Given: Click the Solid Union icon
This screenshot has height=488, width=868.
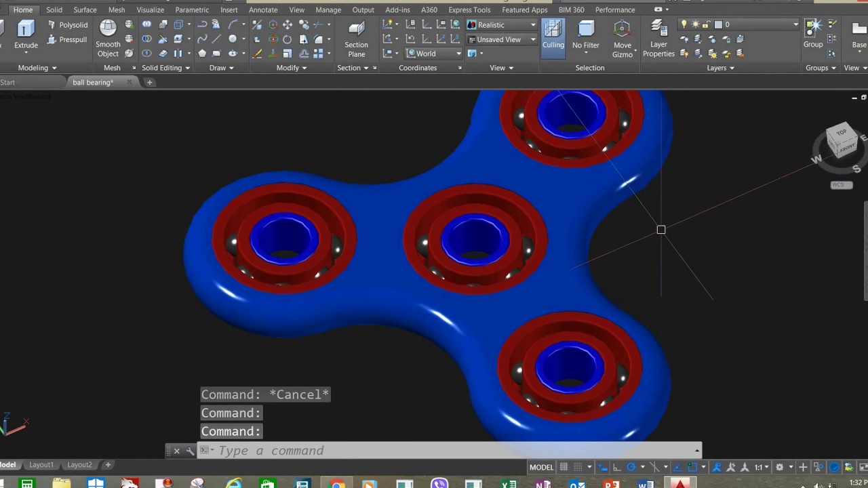Looking at the screenshot, I should [x=146, y=24].
